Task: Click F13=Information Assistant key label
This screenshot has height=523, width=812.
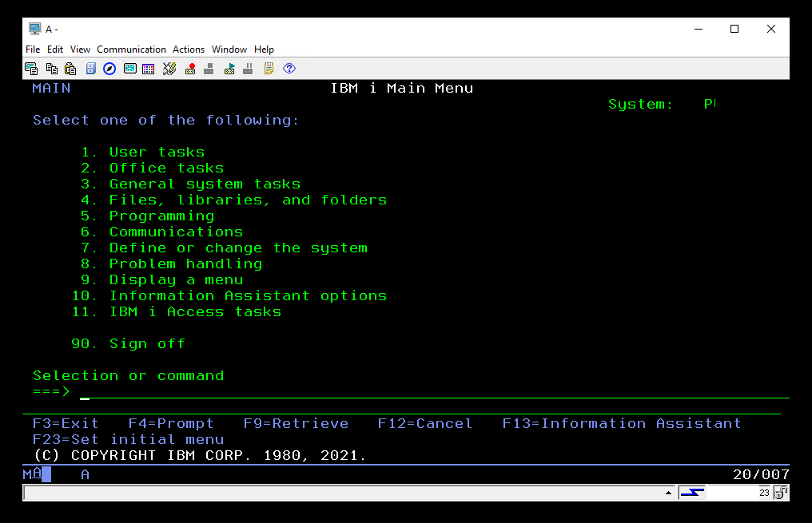Action: (x=621, y=423)
